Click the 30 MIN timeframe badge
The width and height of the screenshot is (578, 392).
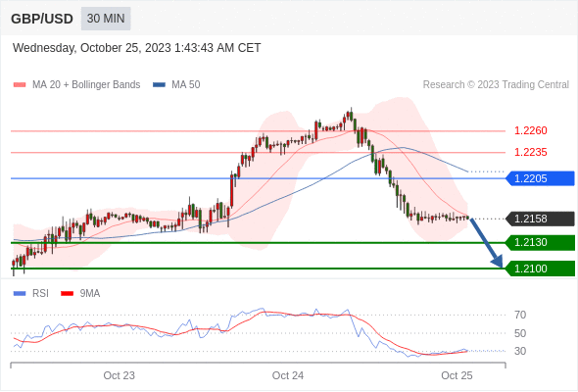tap(106, 19)
